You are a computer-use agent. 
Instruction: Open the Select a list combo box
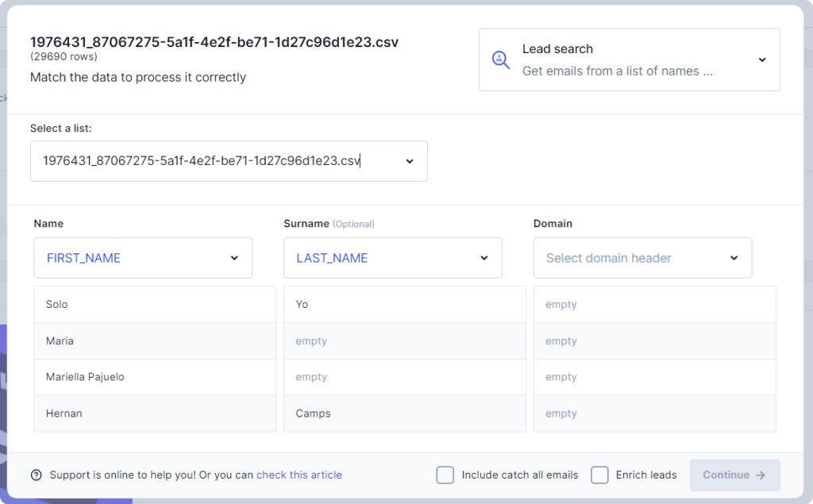(x=229, y=161)
